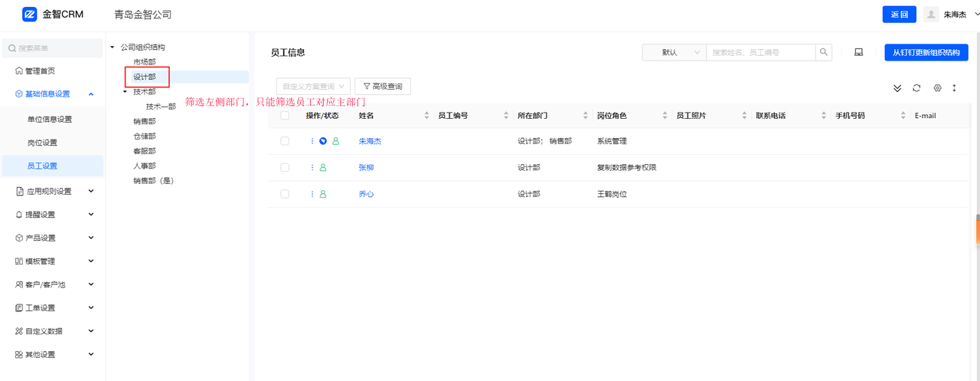Click the 金智CRM logo icon

pyautogui.click(x=30, y=14)
